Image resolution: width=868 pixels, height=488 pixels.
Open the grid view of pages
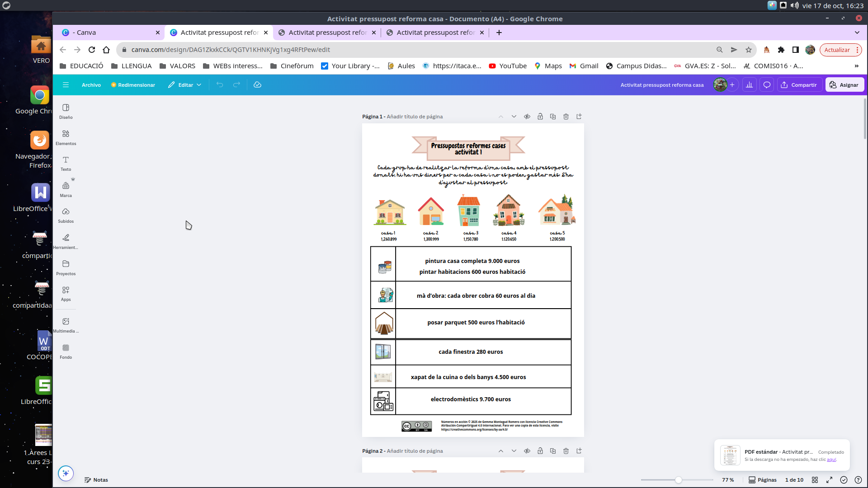coord(816,480)
